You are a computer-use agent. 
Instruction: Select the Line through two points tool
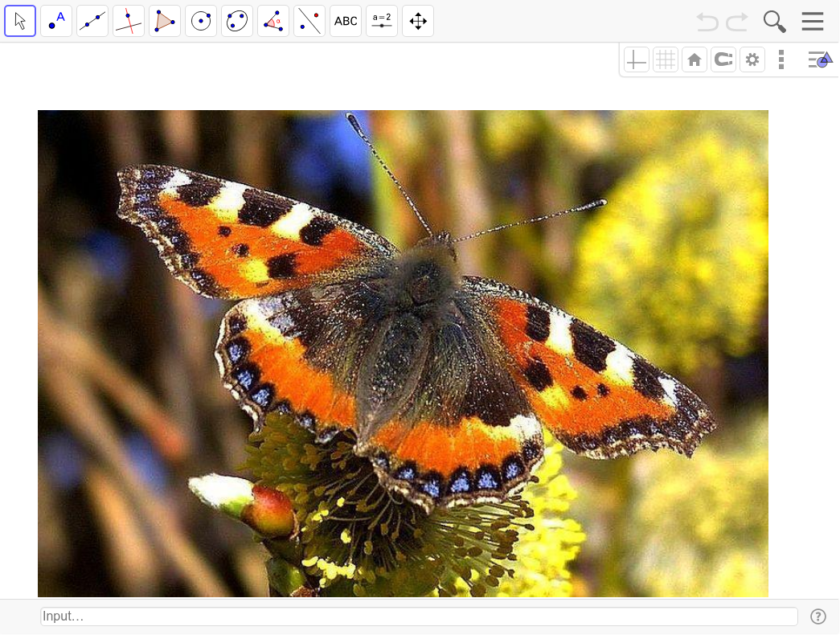[x=92, y=21]
